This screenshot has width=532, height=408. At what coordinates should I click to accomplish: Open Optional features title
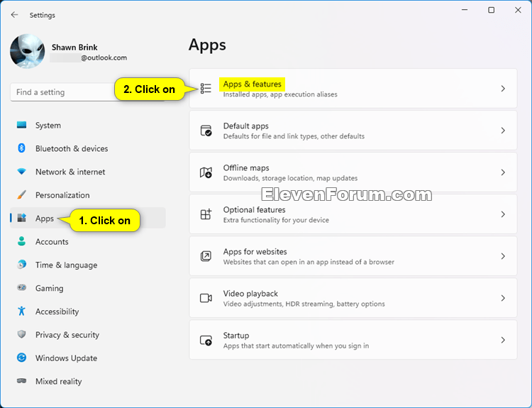[254, 210]
